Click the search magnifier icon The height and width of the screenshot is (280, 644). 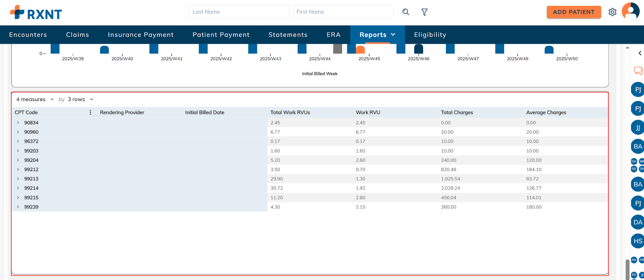coord(406,12)
